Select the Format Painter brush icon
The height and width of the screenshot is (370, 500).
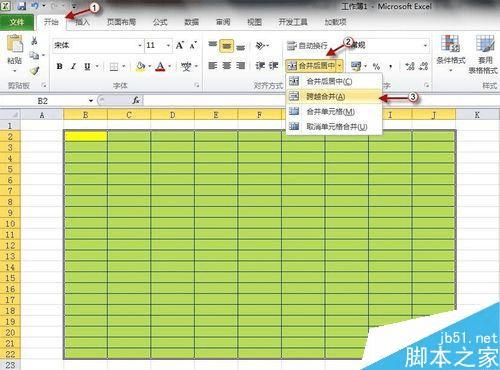[x=34, y=70]
